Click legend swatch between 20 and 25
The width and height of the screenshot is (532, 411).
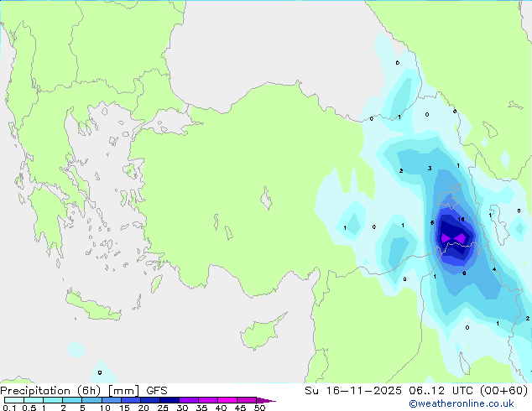click(149, 400)
